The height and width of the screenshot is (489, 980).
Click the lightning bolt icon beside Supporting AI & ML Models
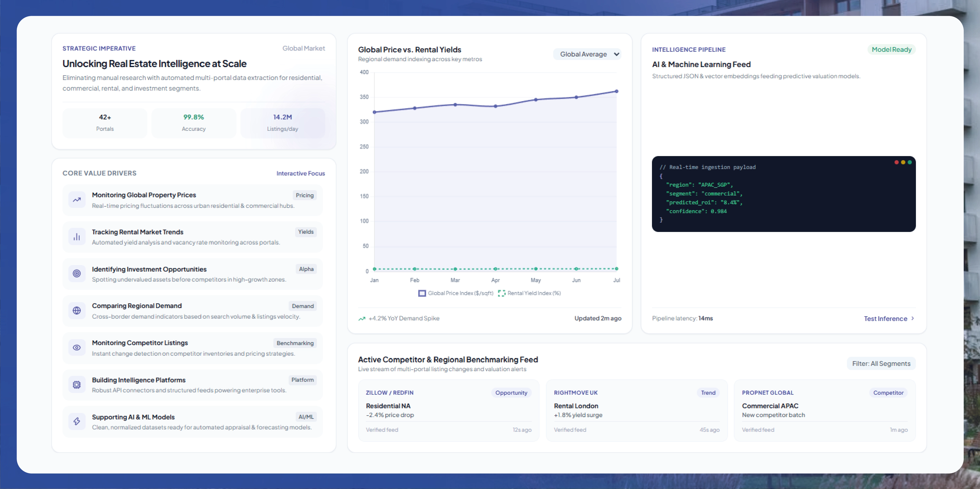(x=77, y=421)
